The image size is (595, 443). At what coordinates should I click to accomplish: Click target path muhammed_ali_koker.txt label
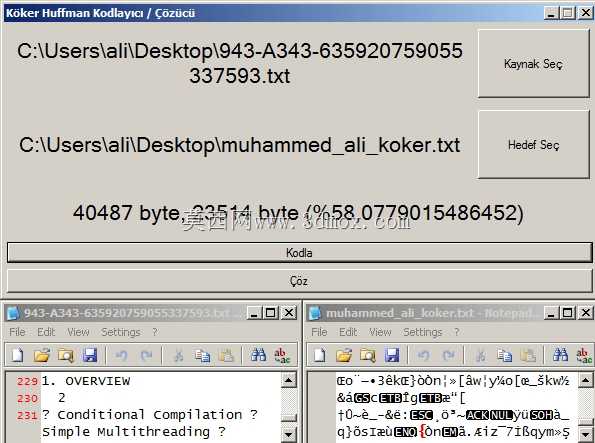click(x=239, y=145)
